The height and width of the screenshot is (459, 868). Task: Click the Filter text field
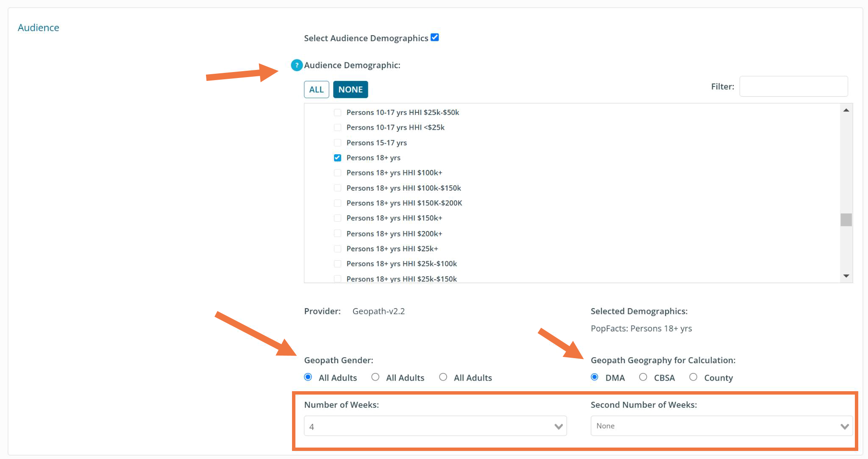click(x=793, y=86)
